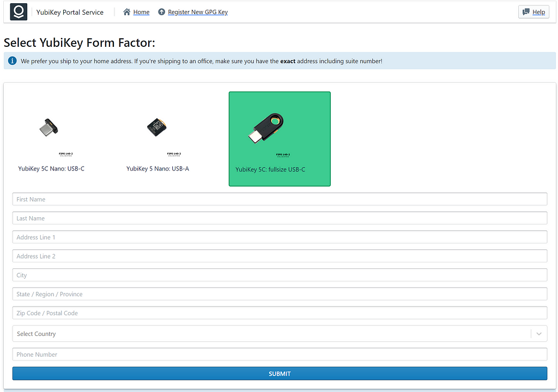Click FIPS 140-2 badge in green card
This screenshot has width=558, height=392.
(x=283, y=155)
